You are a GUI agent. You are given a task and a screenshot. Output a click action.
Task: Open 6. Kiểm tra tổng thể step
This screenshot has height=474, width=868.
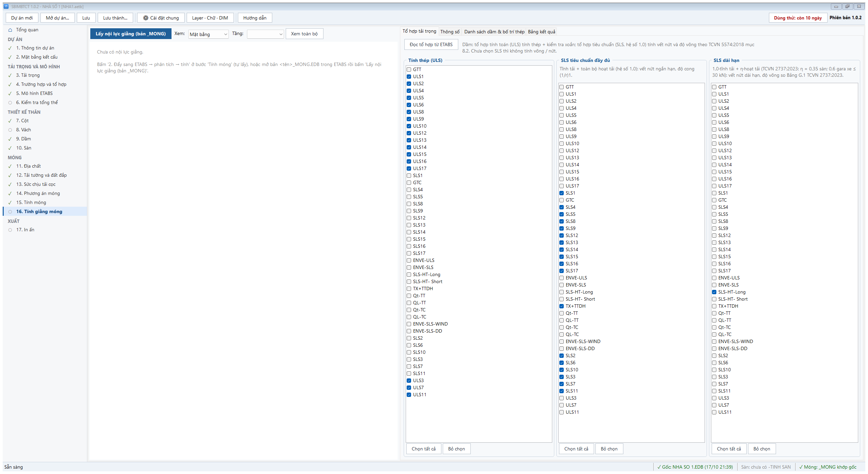[45, 102]
